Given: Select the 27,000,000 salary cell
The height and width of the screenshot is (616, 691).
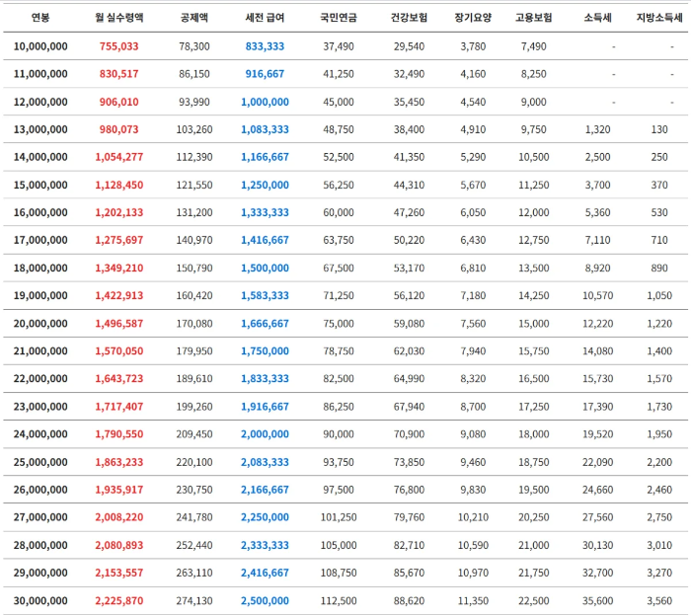Looking at the screenshot, I should click(x=40, y=517).
